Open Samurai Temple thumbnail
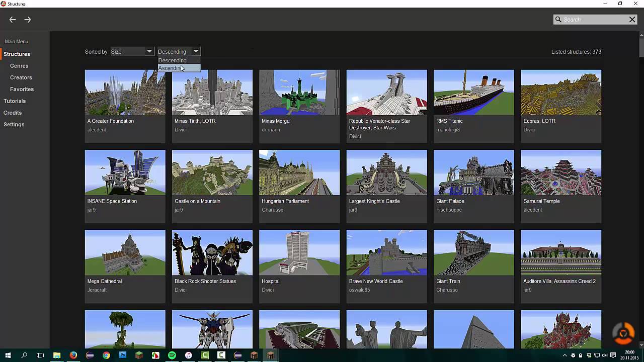Screen dimensions: 644x362 [x=561, y=172]
